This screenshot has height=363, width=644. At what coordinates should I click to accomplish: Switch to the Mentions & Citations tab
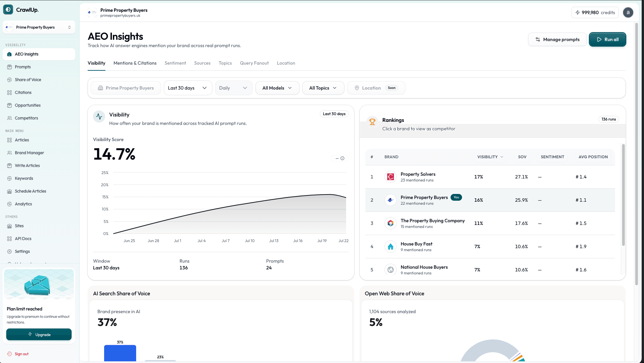[x=135, y=63]
